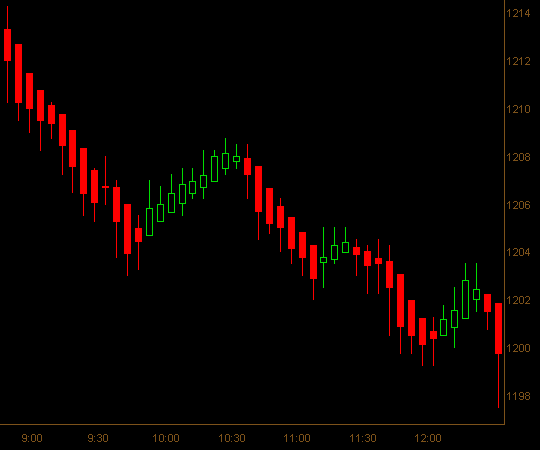
Task: Select the 9:00 time axis label
Action: pos(32,438)
